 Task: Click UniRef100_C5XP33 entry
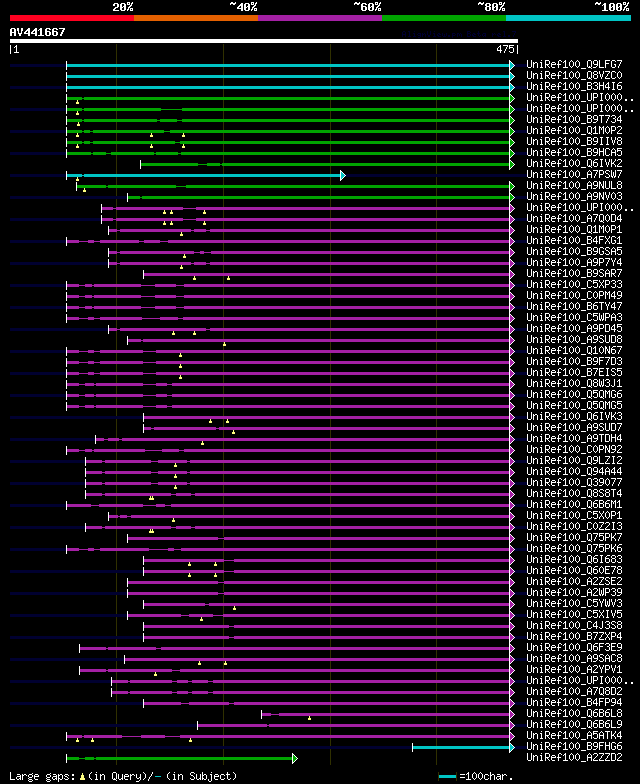tap(574, 284)
